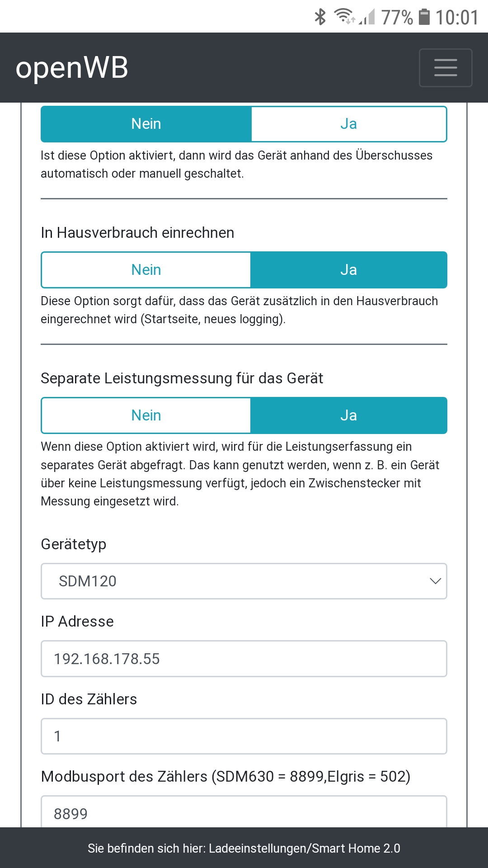
Task: Select Nein for Separate Leistungsmessung
Action: pyautogui.click(x=146, y=415)
